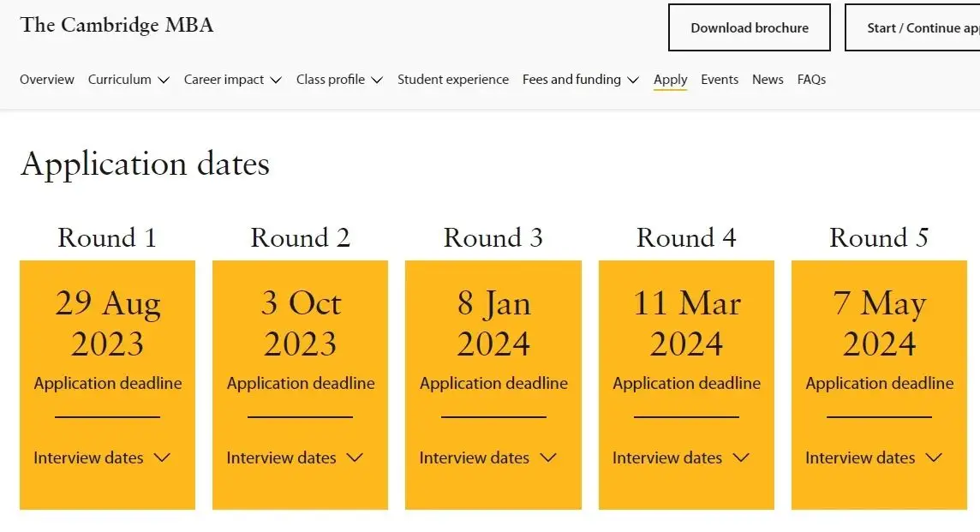Click the Download brochure button

point(749,27)
